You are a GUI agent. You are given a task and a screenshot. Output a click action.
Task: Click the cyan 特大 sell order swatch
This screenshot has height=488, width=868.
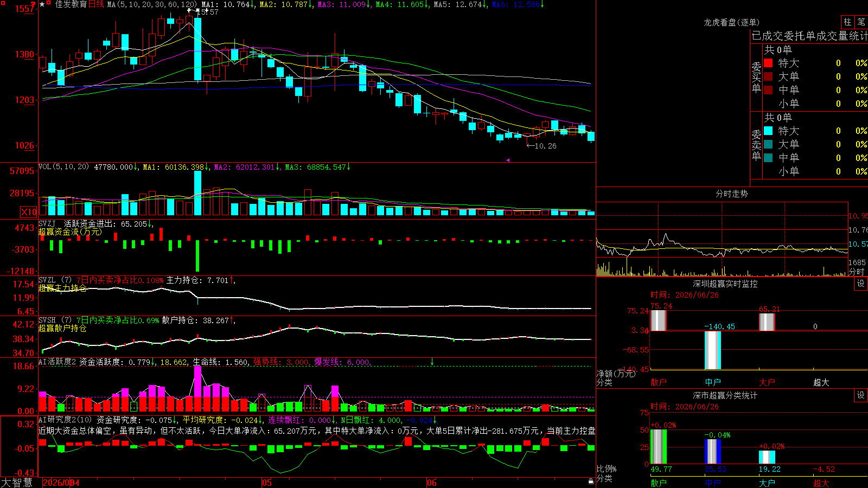coord(768,131)
